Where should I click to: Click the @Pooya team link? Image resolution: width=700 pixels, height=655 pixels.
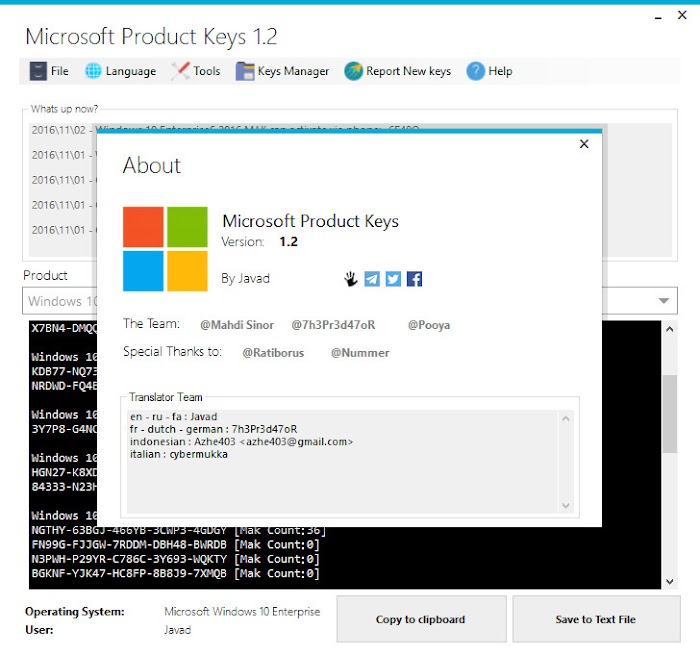click(429, 325)
